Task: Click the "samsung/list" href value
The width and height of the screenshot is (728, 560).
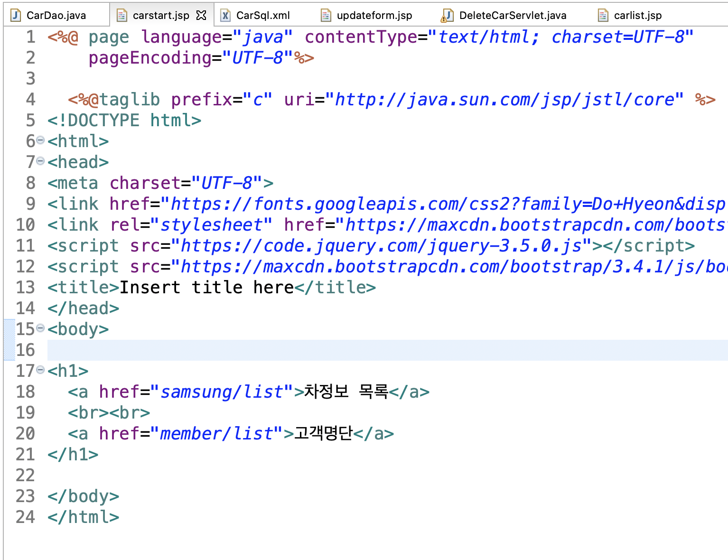Action: coord(222,392)
